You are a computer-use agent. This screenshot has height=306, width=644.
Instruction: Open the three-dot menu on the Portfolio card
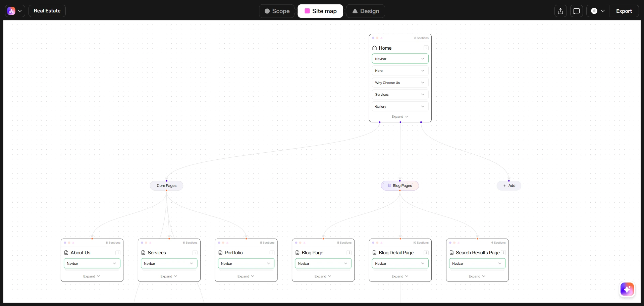point(272,253)
